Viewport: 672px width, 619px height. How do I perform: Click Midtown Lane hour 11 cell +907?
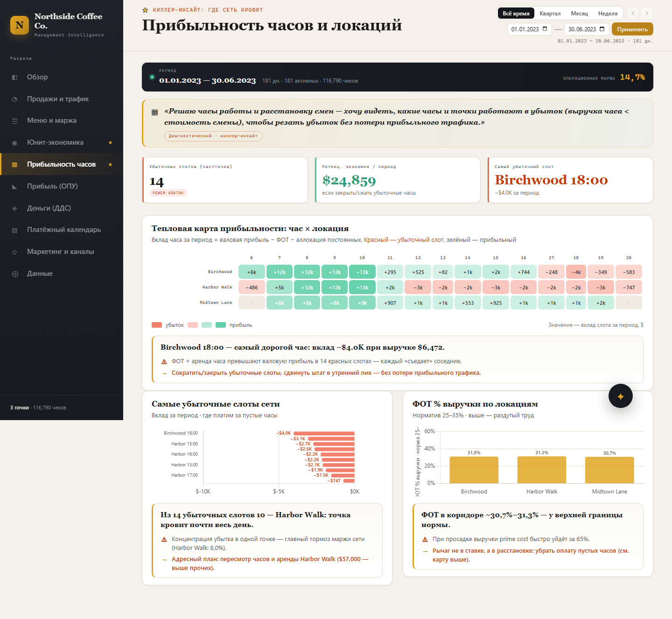[390, 303]
